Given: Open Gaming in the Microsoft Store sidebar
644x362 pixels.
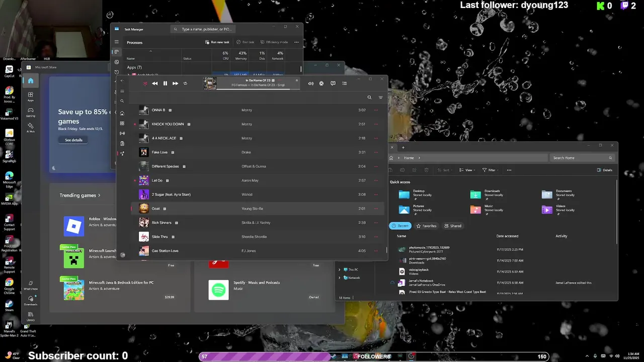Looking at the screenshot, I should pyautogui.click(x=31, y=112).
